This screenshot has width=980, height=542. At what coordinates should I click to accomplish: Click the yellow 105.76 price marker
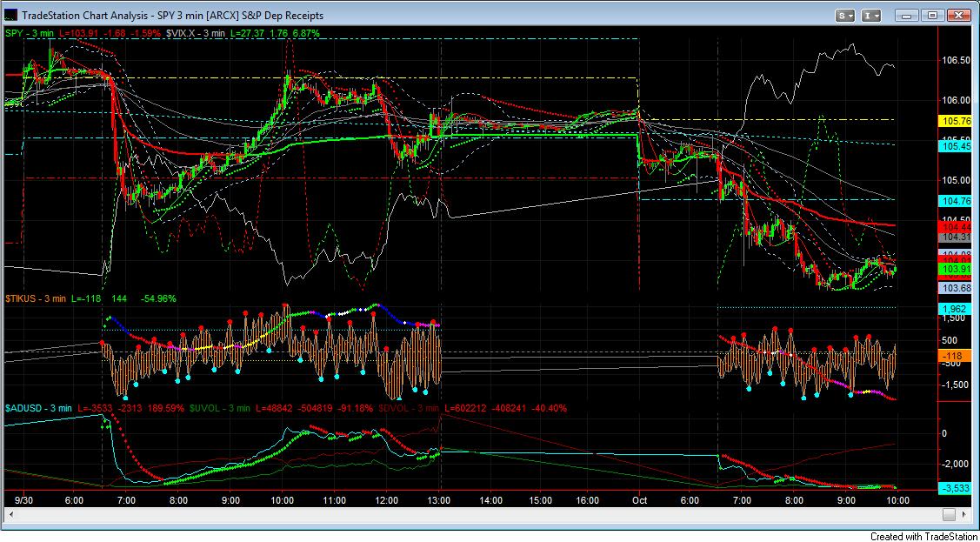(x=955, y=121)
